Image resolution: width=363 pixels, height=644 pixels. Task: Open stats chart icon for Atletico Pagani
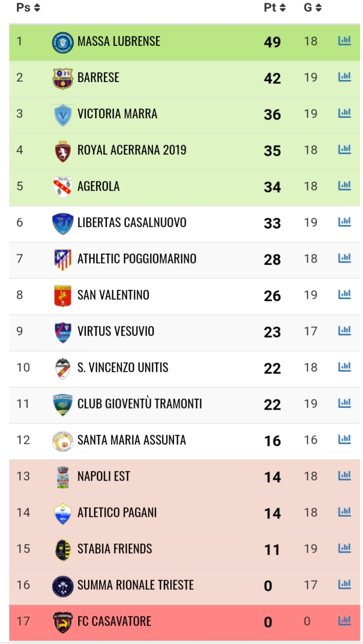tap(344, 512)
